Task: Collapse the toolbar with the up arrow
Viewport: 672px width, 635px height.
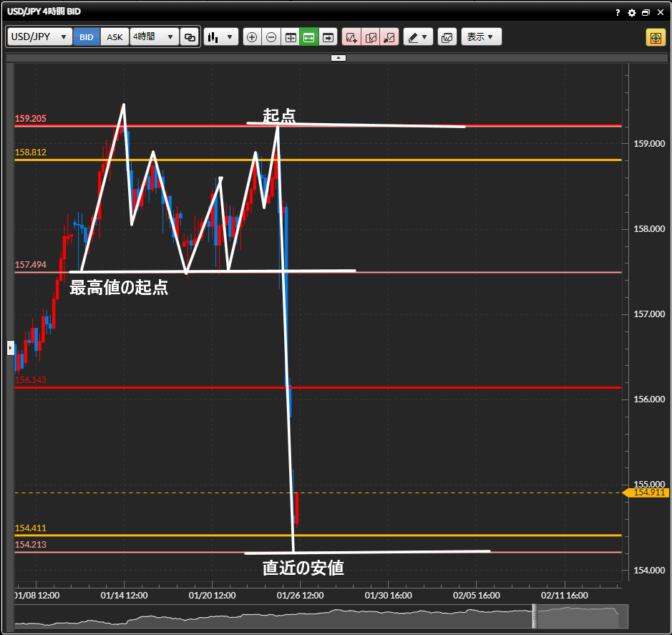Action: click(x=339, y=58)
